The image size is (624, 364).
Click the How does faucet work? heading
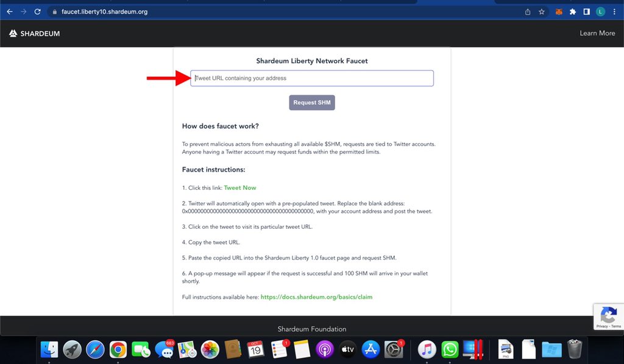[x=220, y=126]
